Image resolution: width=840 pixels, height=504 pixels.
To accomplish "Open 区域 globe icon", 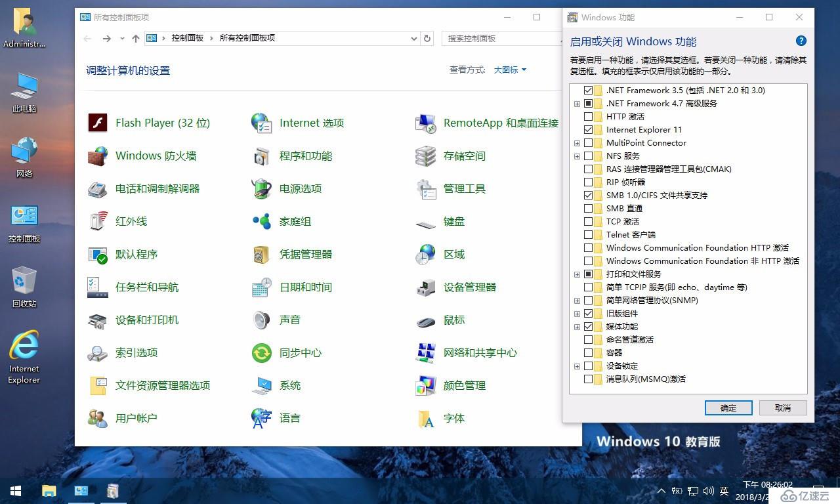I will [426, 254].
